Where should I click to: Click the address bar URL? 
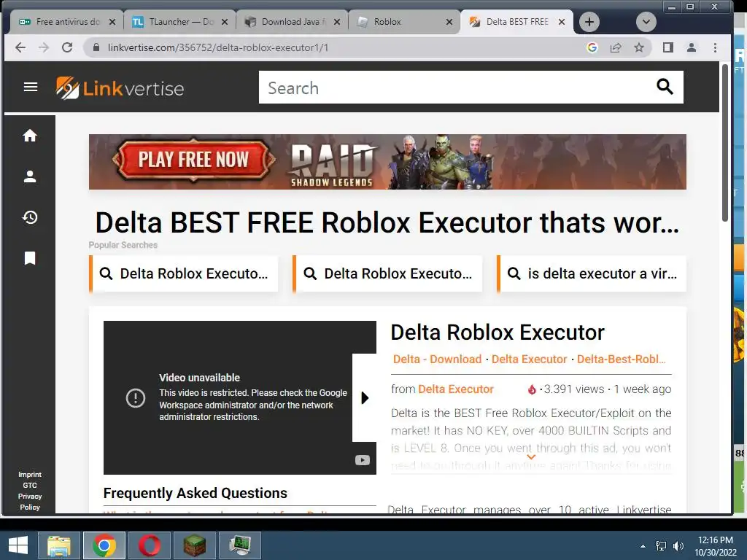pyautogui.click(x=217, y=47)
